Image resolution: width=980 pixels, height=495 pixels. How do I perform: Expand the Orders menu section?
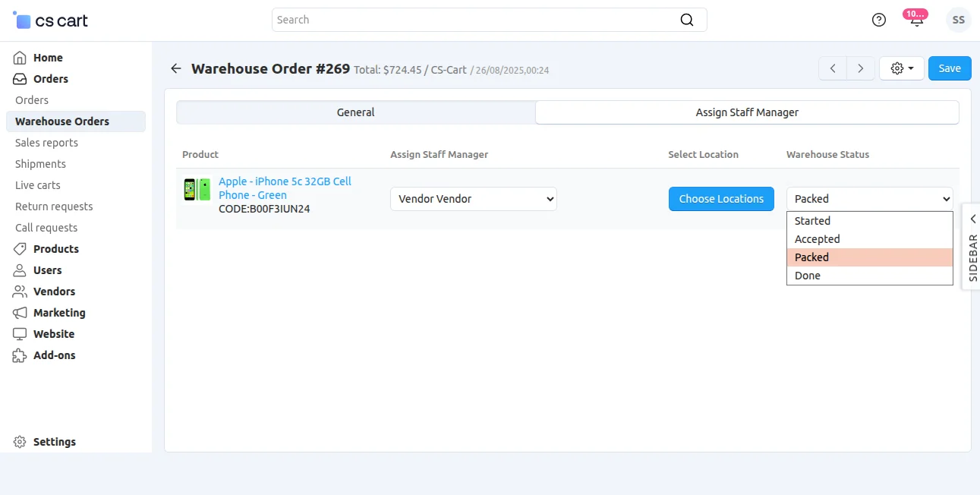(51, 79)
